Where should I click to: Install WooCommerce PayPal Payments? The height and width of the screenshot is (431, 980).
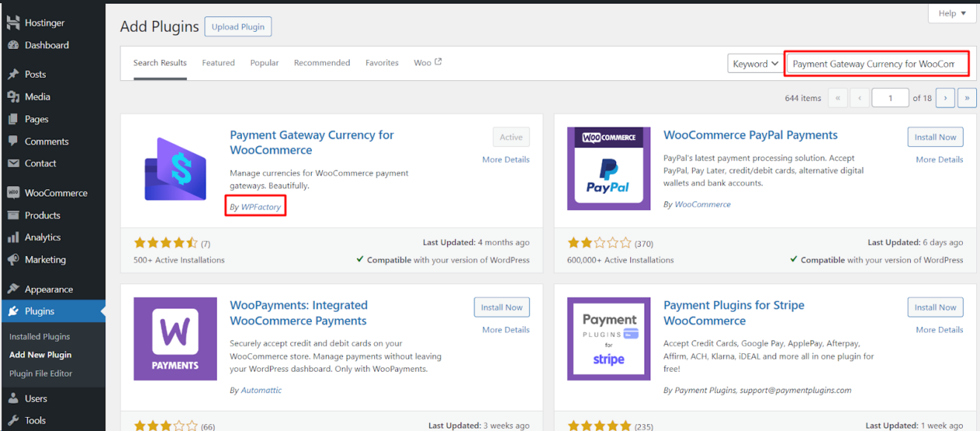pos(935,136)
